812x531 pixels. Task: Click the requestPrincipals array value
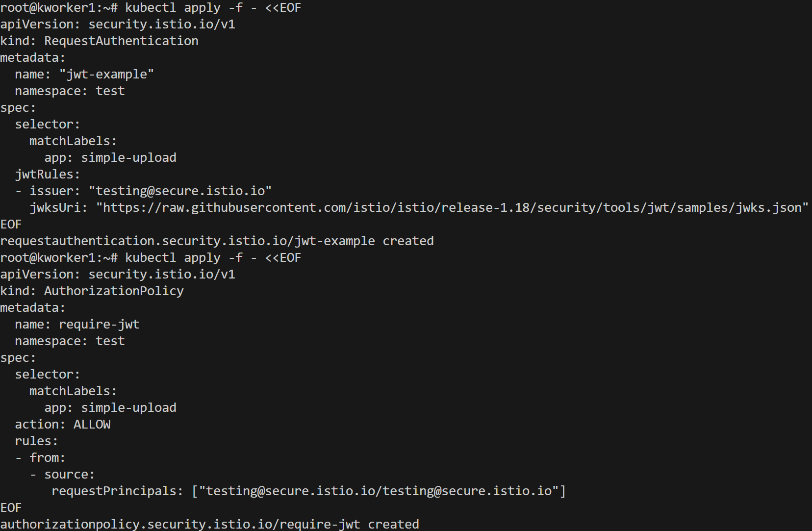[379, 491]
